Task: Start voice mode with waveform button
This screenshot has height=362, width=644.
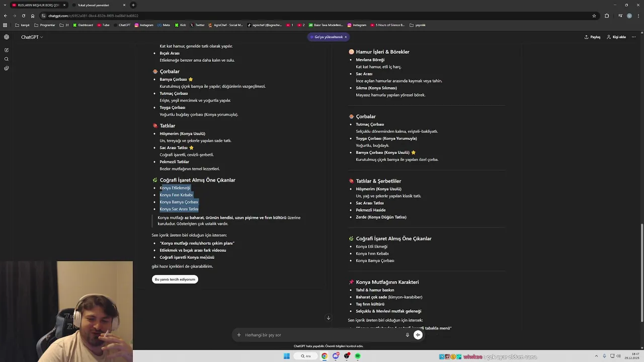Action: tap(418, 335)
